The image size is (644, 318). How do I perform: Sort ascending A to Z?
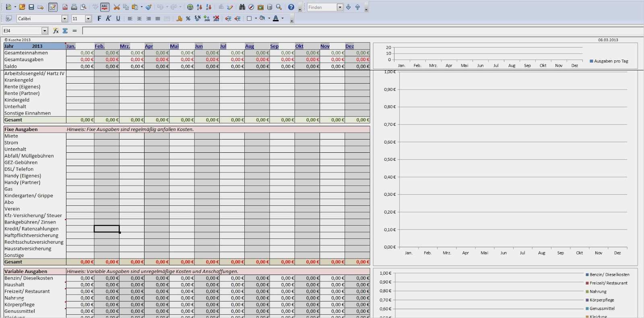pos(199,7)
